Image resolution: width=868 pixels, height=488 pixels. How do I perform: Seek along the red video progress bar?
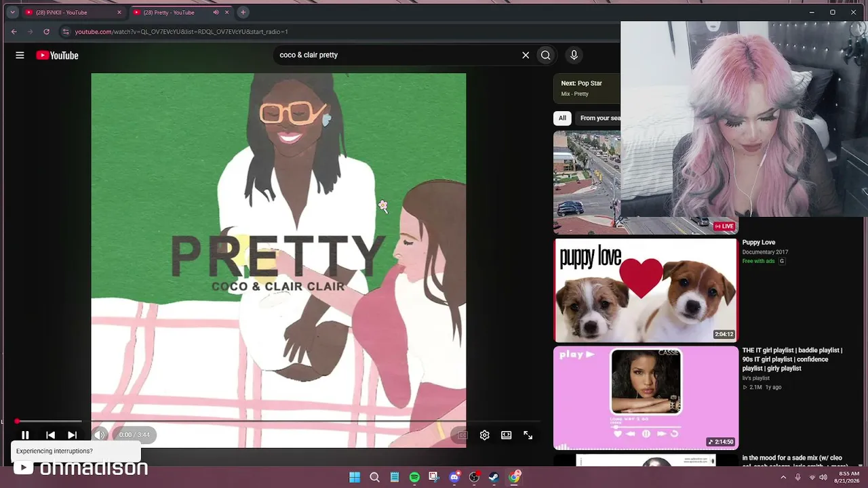[x=278, y=422]
